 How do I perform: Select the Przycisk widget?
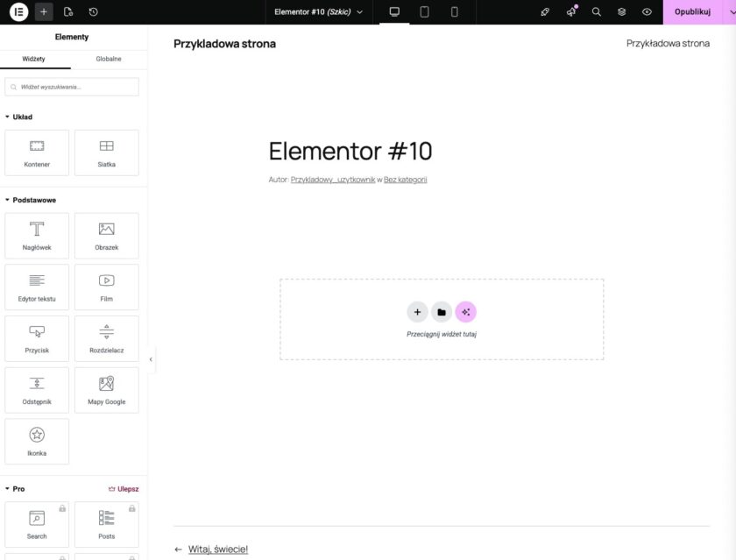point(37,338)
